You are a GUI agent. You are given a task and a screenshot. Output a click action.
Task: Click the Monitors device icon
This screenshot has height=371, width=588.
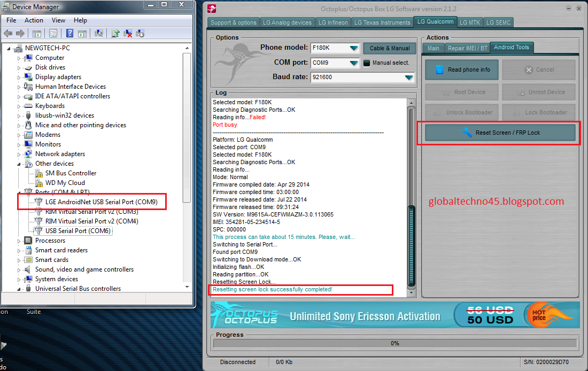click(x=28, y=144)
